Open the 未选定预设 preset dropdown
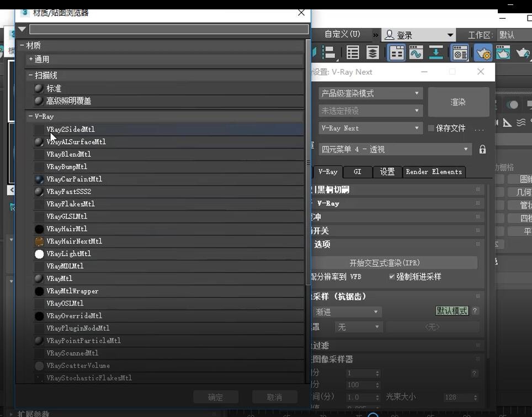Screen dimensions: 532x417 click(370, 110)
